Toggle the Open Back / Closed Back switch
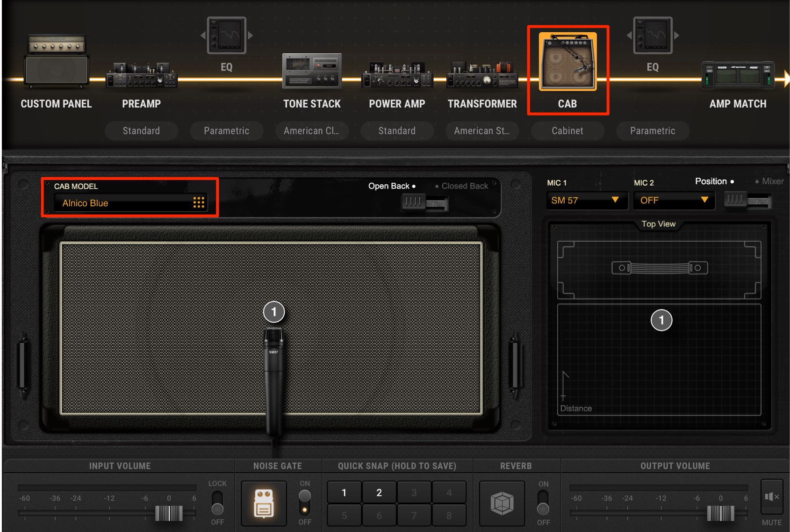This screenshot has width=790, height=532. click(424, 202)
